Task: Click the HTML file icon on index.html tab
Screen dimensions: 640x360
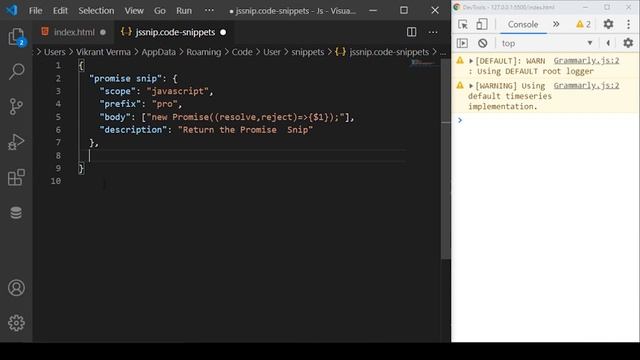Action: pyautogui.click(x=45, y=31)
